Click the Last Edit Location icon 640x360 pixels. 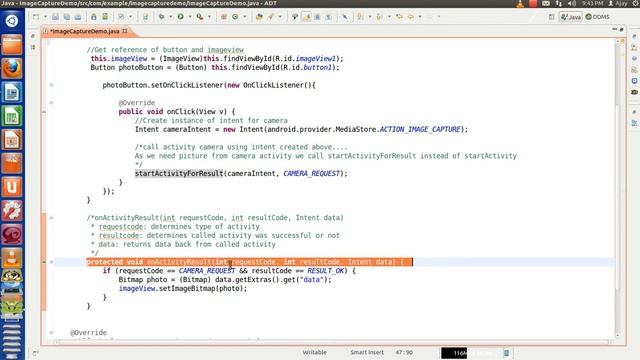[399, 17]
